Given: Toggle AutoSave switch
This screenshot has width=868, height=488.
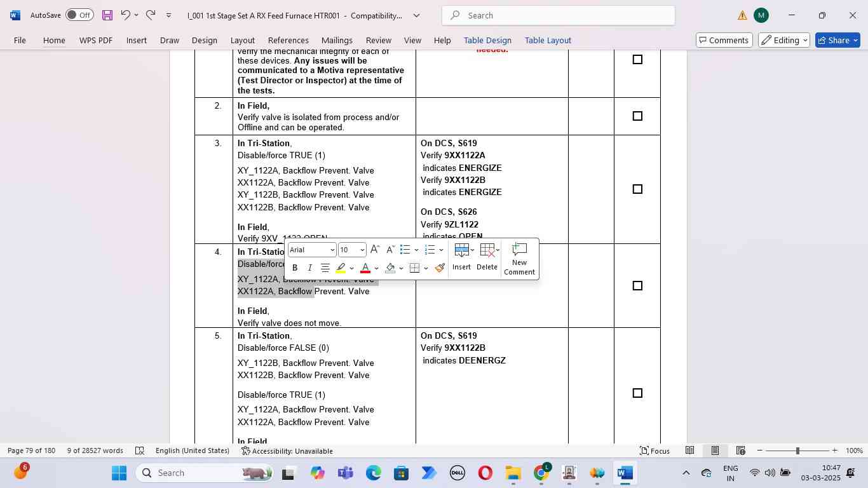Looking at the screenshot, I should tap(79, 15).
